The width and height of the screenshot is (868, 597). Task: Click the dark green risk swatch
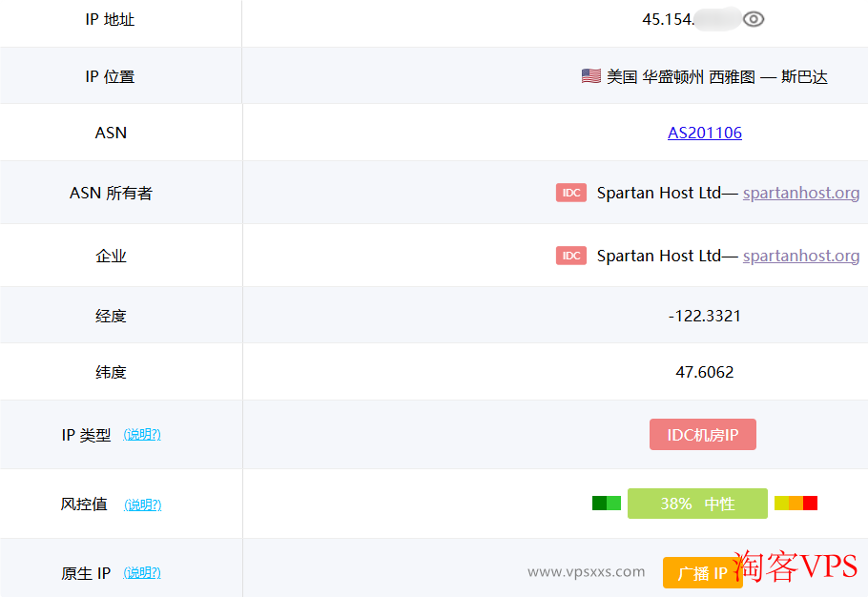click(x=599, y=504)
